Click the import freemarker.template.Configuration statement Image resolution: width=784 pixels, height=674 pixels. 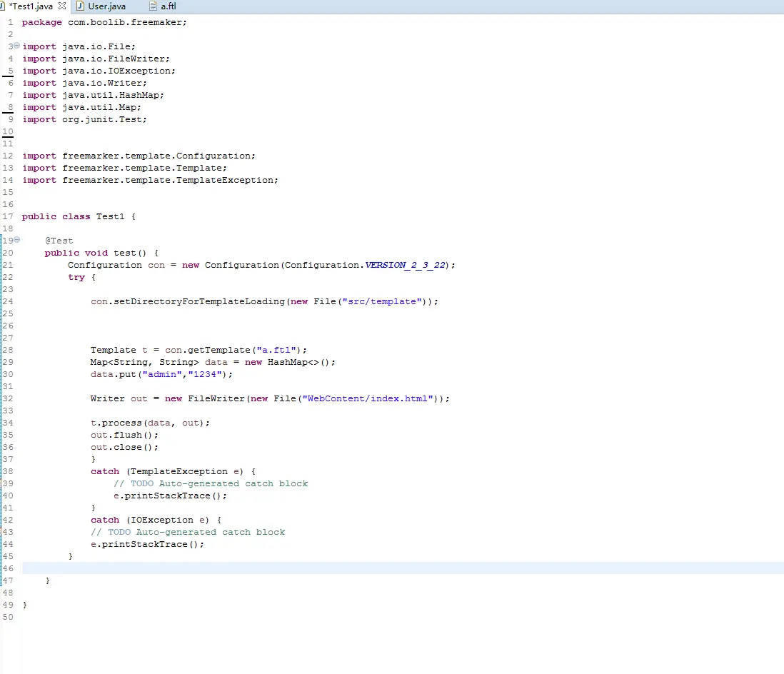click(x=139, y=156)
